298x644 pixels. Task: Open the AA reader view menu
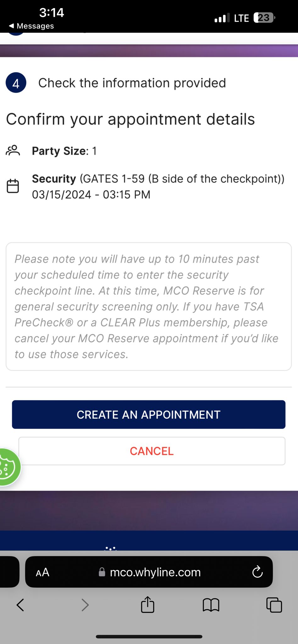pyautogui.click(x=42, y=572)
